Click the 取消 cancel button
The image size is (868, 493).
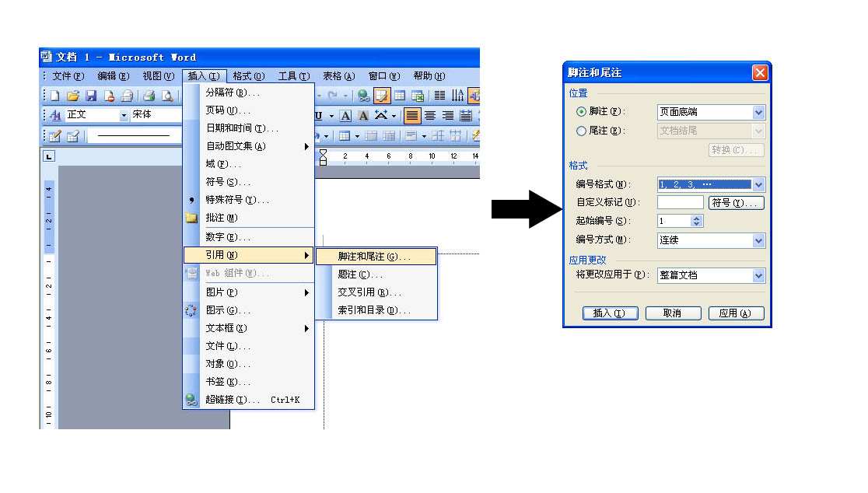673,313
